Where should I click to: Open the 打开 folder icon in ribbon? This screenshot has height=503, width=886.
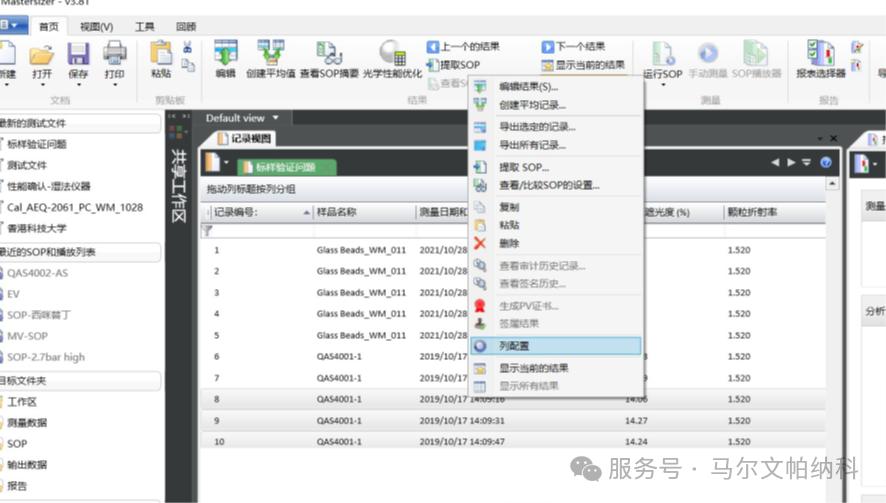42,55
